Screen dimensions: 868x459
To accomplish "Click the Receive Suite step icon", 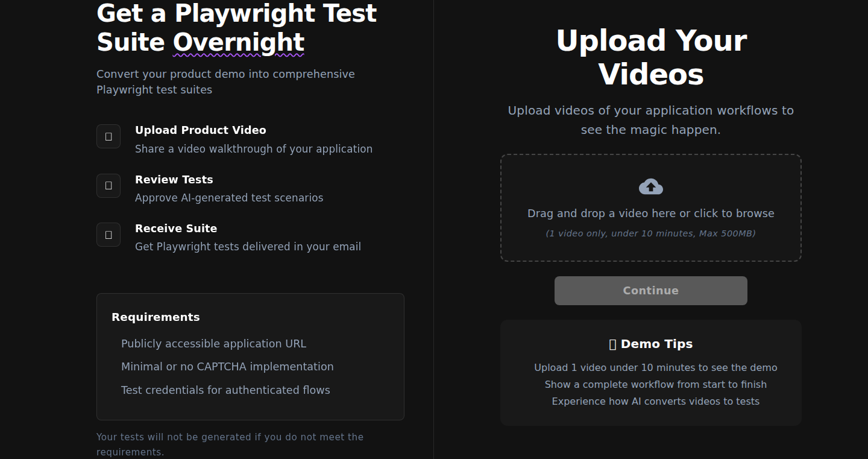I will [108, 235].
